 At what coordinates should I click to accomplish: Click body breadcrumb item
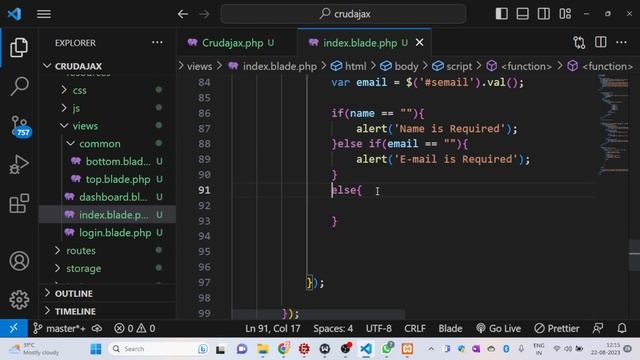pos(399,66)
